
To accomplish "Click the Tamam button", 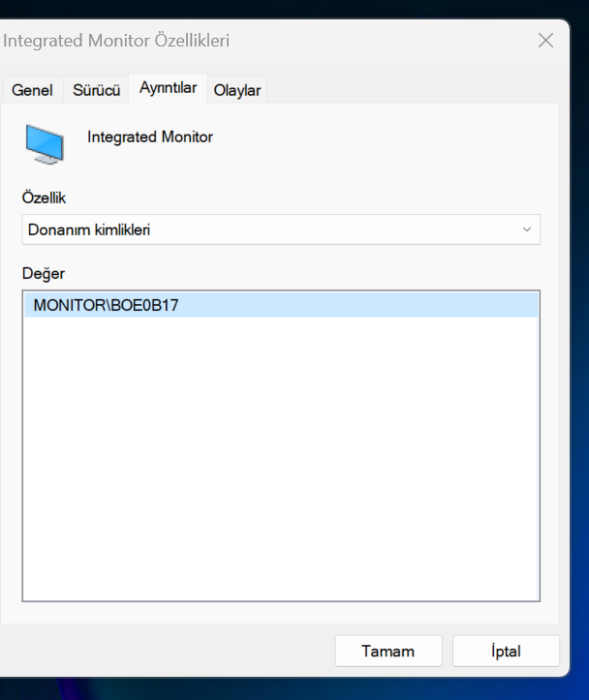I will click(388, 652).
